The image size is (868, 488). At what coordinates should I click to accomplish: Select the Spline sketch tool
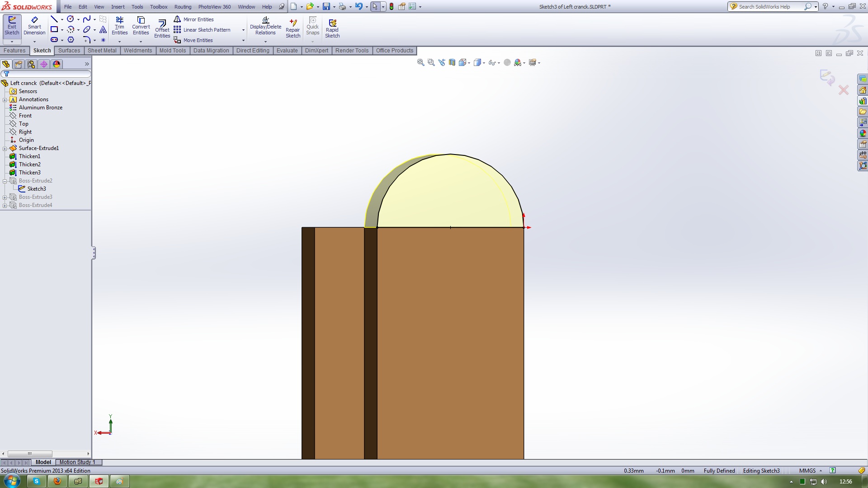(87, 19)
